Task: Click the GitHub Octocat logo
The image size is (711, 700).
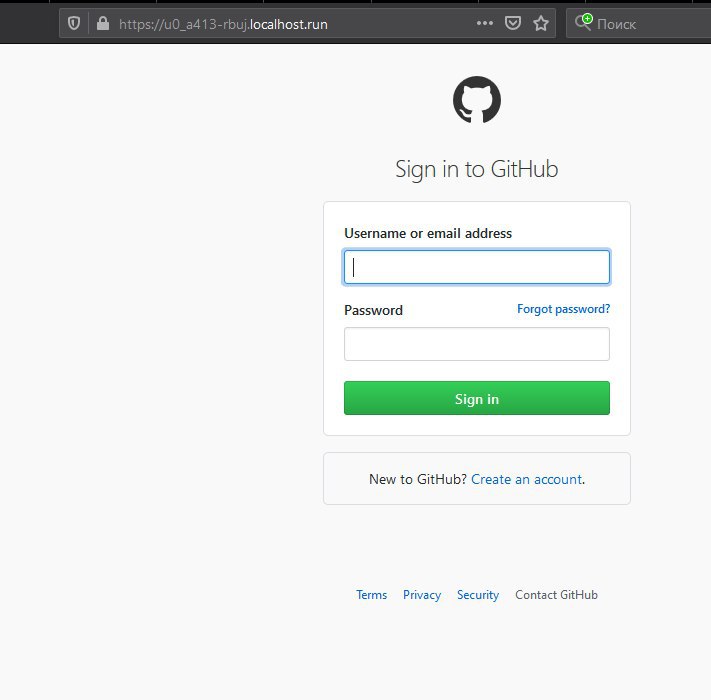Action: [x=477, y=100]
